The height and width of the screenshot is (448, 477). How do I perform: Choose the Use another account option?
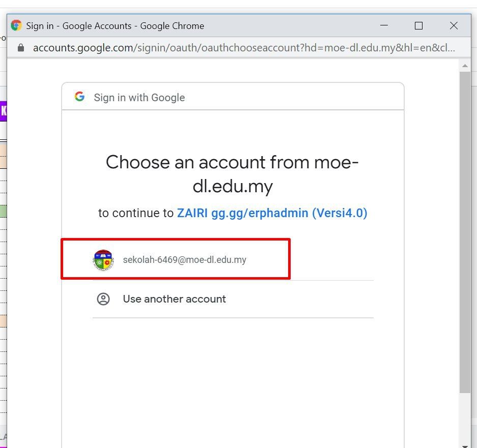pos(174,299)
